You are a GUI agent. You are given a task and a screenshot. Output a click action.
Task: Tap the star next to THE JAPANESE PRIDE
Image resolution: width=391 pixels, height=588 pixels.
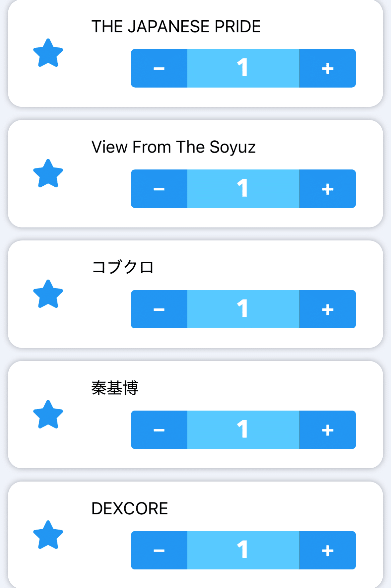48,53
